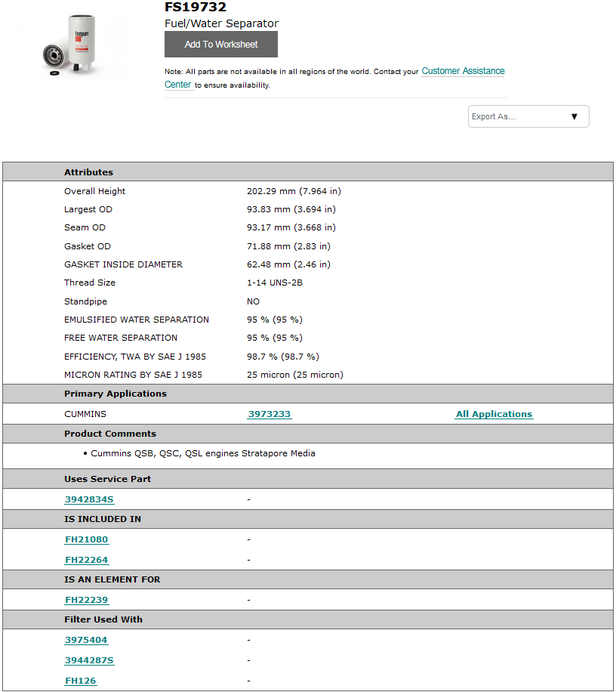
Task: Open the FH22239 element link
Action: (x=87, y=600)
